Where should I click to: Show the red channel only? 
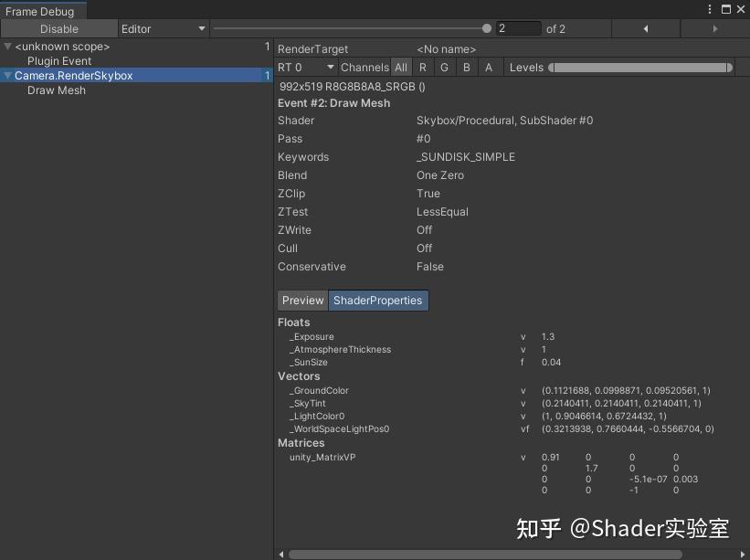422,68
